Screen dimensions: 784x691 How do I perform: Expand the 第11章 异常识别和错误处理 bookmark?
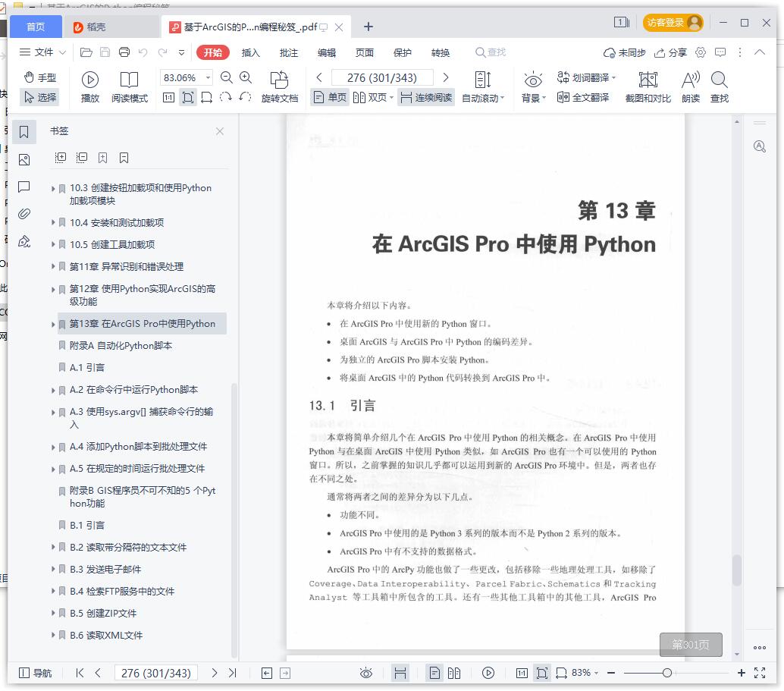tap(53, 266)
